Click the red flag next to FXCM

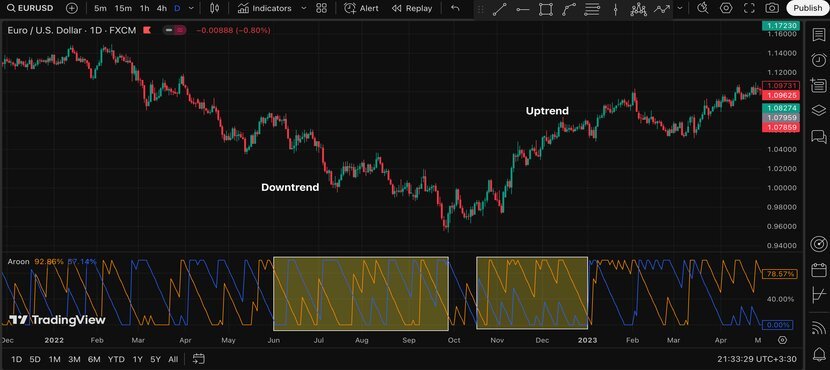point(147,31)
